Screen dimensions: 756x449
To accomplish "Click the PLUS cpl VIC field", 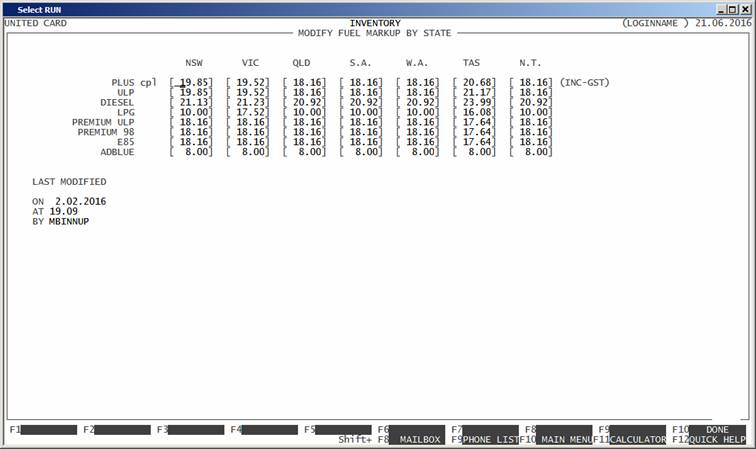I will [248, 82].
